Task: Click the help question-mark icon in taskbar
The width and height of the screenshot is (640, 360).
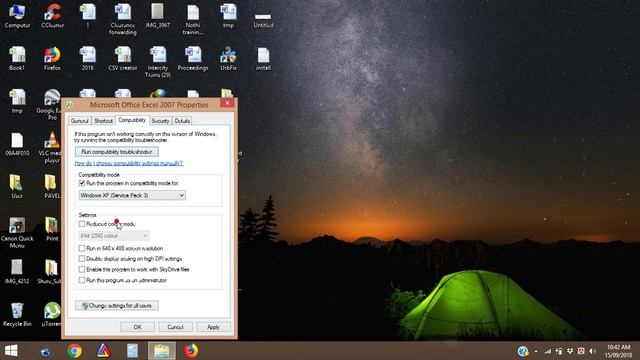Action: point(523,351)
